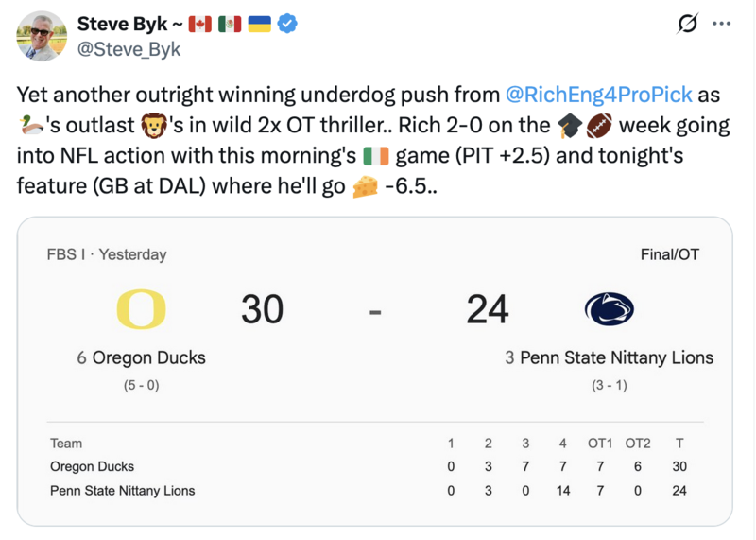Click the 'FBS I · Yesterday' header label

[x=106, y=254]
